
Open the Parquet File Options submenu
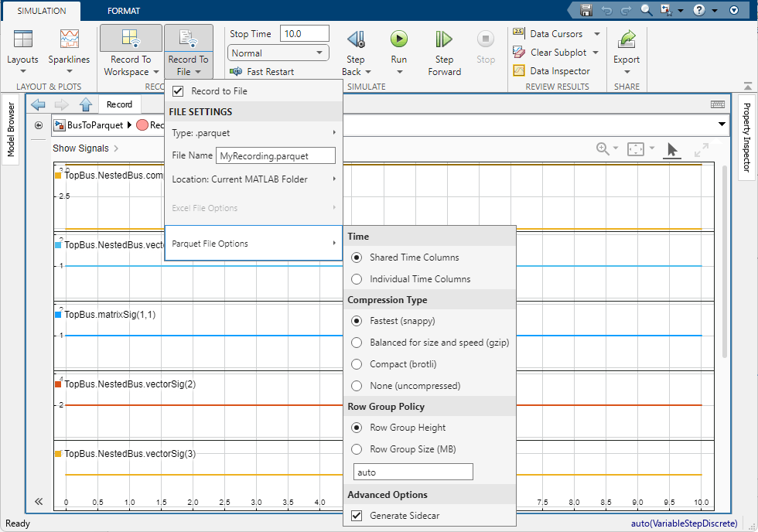click(254, 244)
